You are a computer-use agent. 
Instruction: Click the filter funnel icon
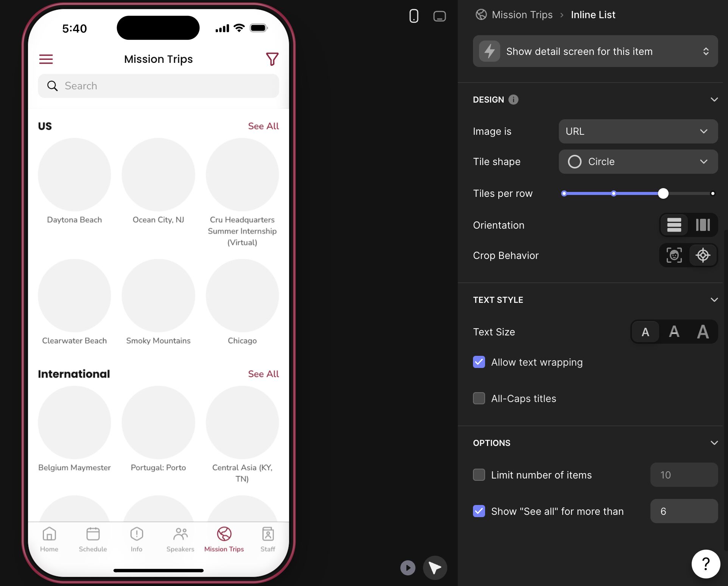pyautogui.click(x=272, y=59)
